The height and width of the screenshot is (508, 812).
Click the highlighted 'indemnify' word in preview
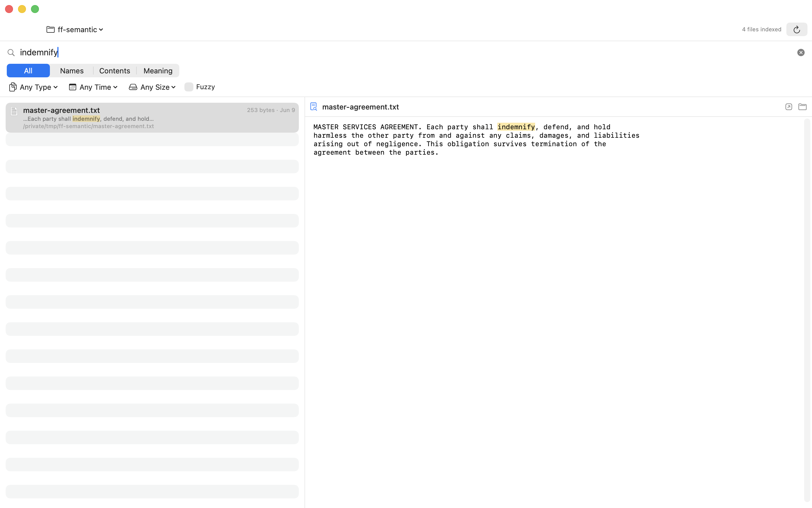coord(516,127)
